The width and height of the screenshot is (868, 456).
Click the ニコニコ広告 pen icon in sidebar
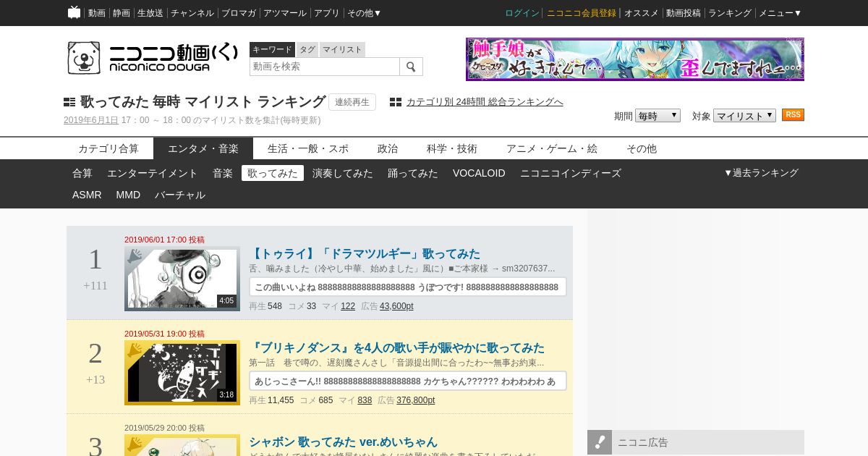[x=600, y=442]
